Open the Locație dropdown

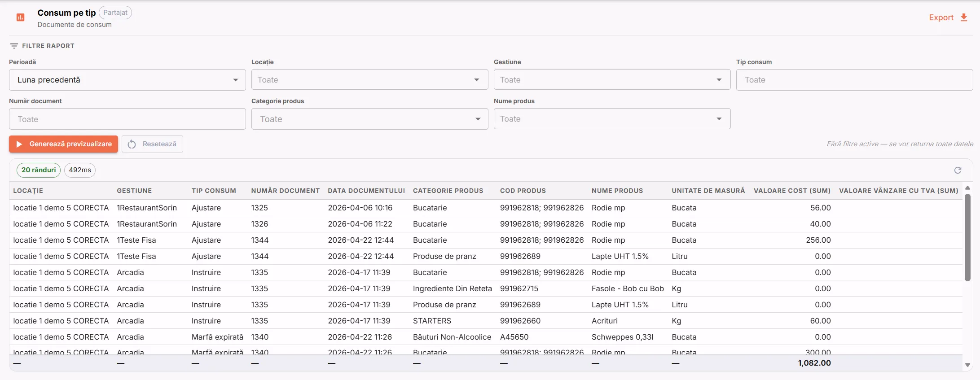(x=370, y=80)
